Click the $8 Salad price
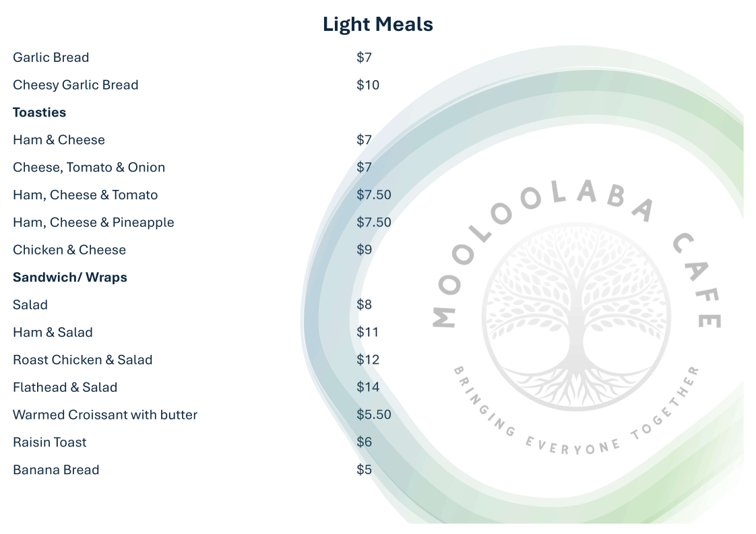This screenshot has width=756, height=534. (x=364, y=305)
